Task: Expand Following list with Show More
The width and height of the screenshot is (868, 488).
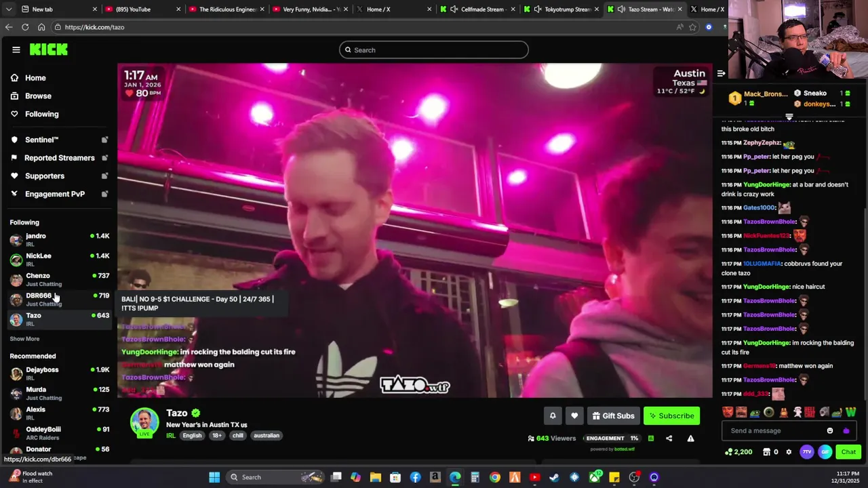Action: click(x=24, y=339)
